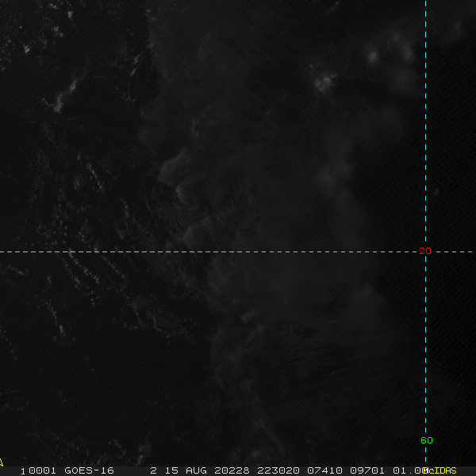This screenshot has width=476, height=476.
Task: Select the GOES-16 satellite name text
Action: [89, 470]
